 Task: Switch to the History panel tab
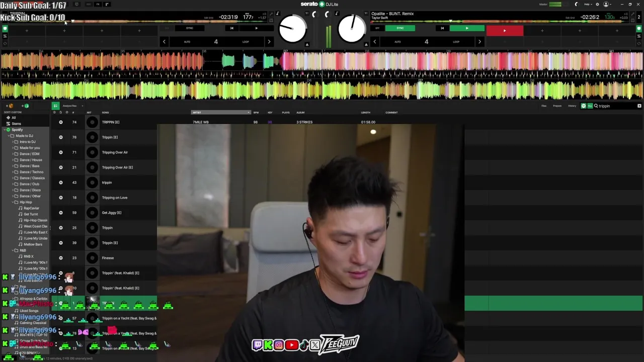(x=572, y=106)
